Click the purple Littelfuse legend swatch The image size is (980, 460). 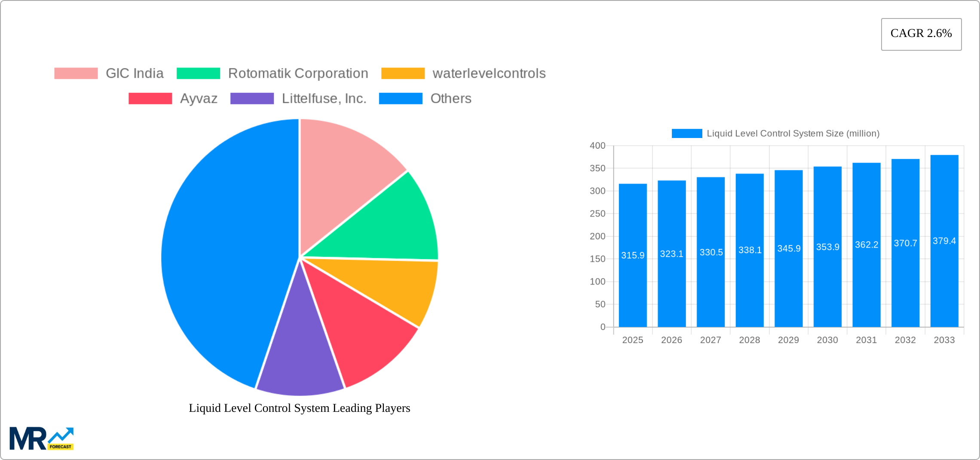coord(252,98)
